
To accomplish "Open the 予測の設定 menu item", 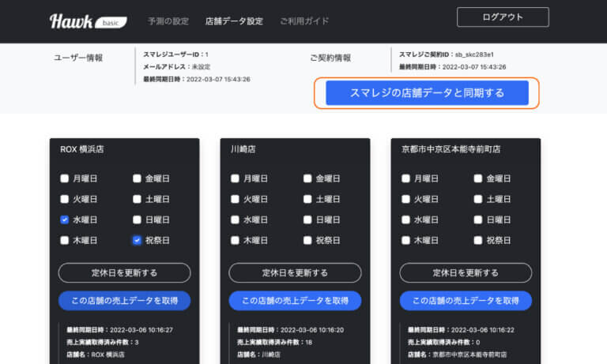I will [168, 21].
